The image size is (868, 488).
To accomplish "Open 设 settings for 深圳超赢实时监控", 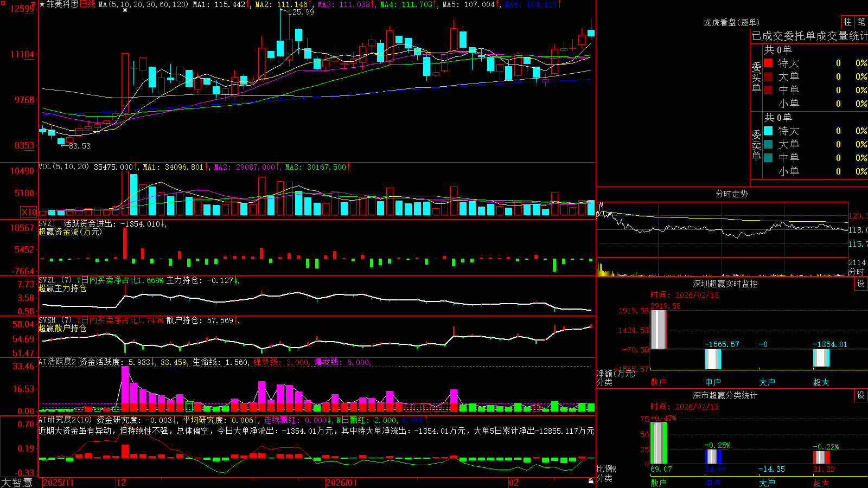I will 861,284.
